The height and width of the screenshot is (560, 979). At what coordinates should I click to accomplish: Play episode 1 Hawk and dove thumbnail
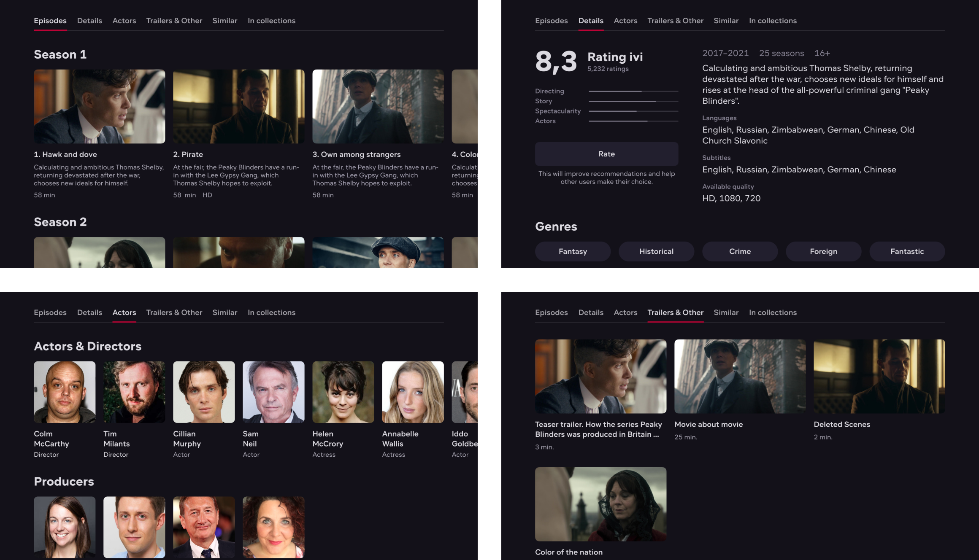tap(99, 106)
